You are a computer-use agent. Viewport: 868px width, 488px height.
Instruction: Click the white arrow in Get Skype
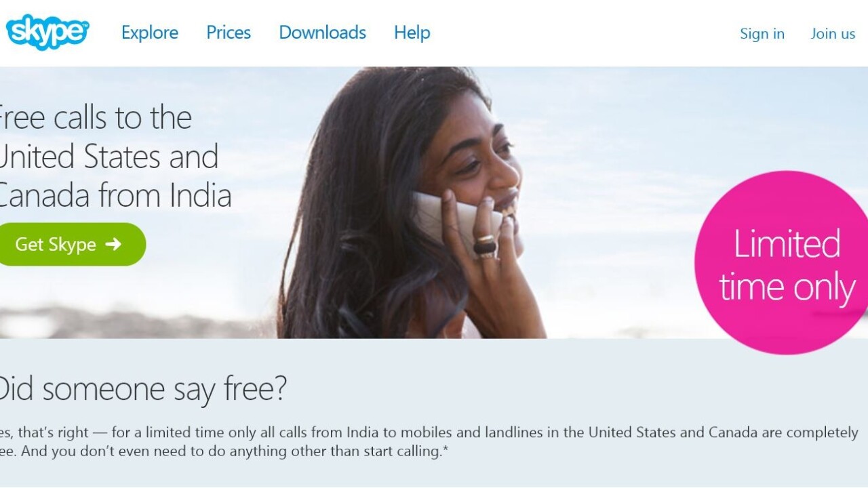coord(114,244)
